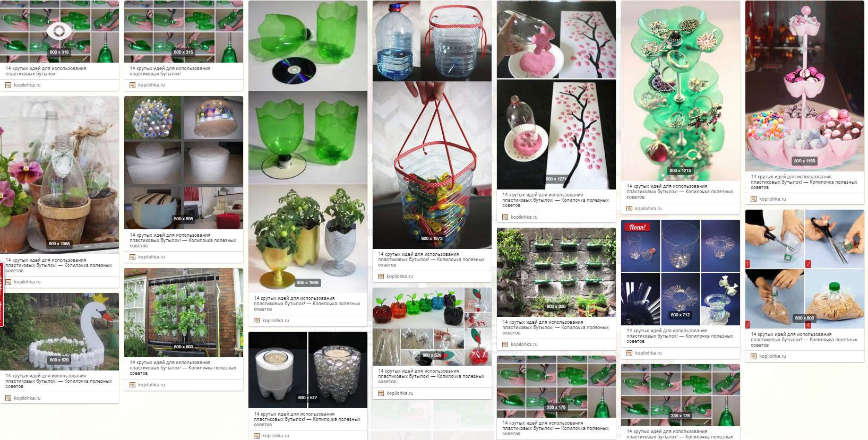Open the brick wall vertical garden image
This screenshot has width=868, height=440.
point(184,313)
